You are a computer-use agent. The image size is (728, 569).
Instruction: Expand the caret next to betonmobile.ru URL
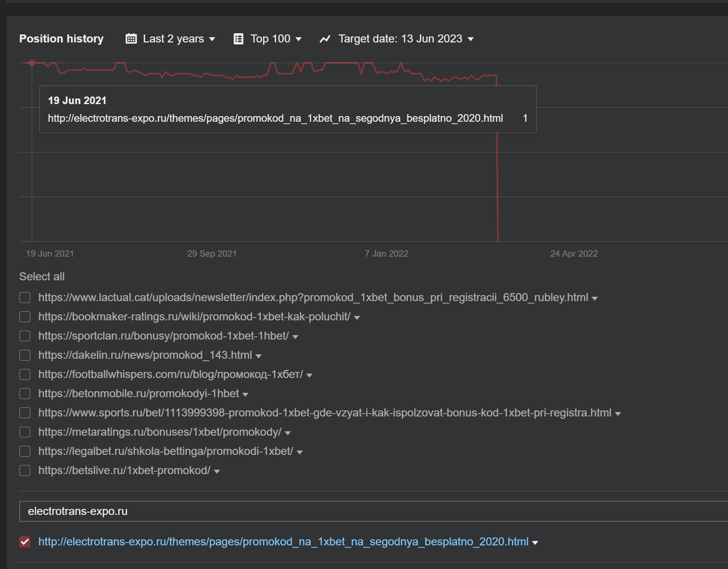click(245, 394)
